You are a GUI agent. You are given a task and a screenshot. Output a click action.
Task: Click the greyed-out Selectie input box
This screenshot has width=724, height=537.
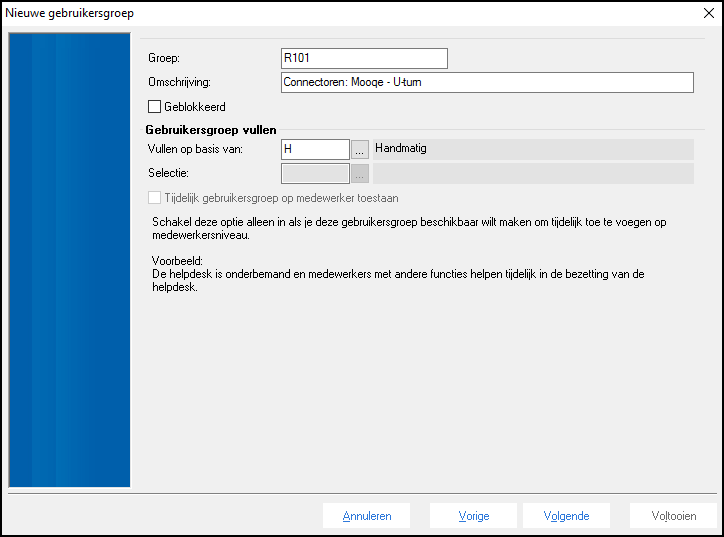[315, 174]
